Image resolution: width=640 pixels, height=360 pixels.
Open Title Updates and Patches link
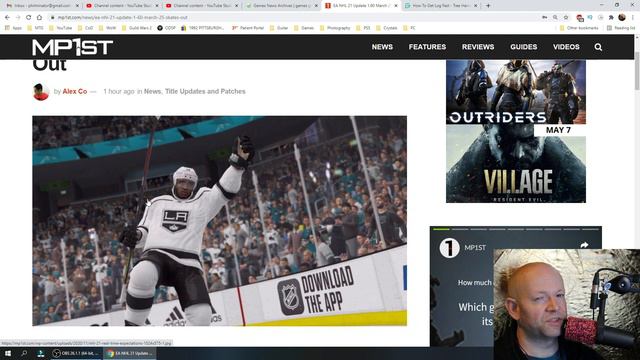pyautogui.click(x=205, y=91)
